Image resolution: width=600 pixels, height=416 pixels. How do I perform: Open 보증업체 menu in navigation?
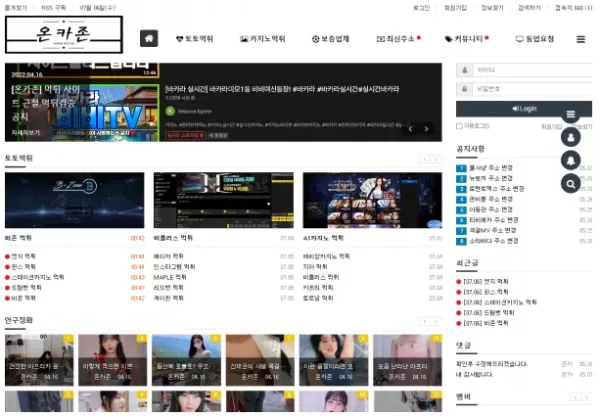331,39
